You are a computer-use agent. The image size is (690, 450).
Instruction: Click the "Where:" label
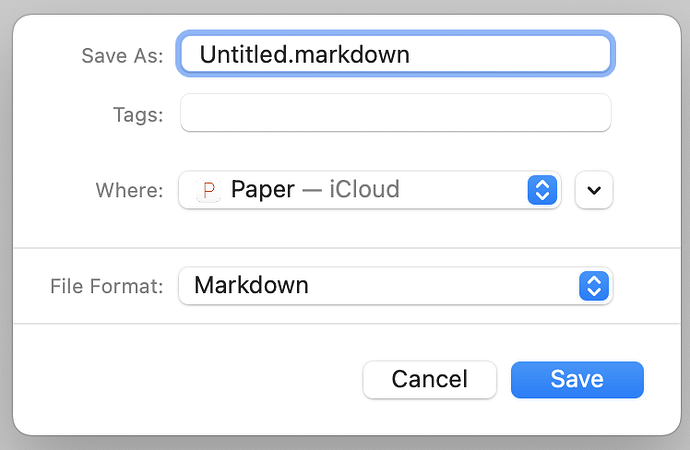(129, 190)
